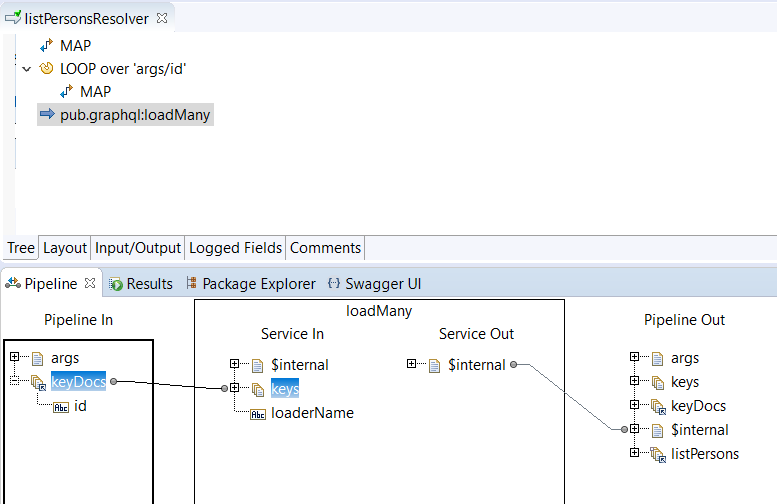Switch to the Layout tab
777x504 pixels.
point(65,247)
